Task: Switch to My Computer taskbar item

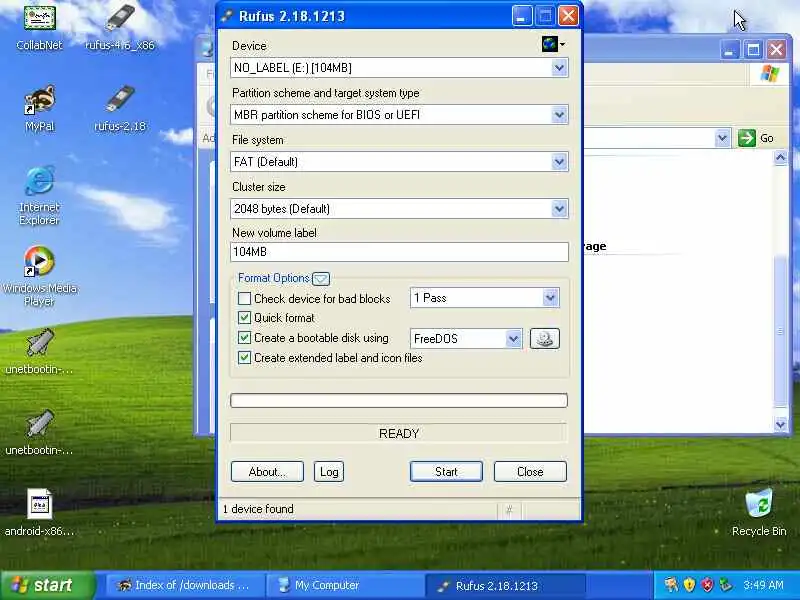Action: (345, 585)
